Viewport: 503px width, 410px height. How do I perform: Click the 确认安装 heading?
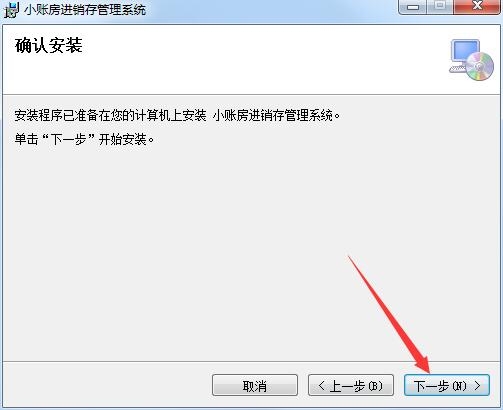coord(49,45)
